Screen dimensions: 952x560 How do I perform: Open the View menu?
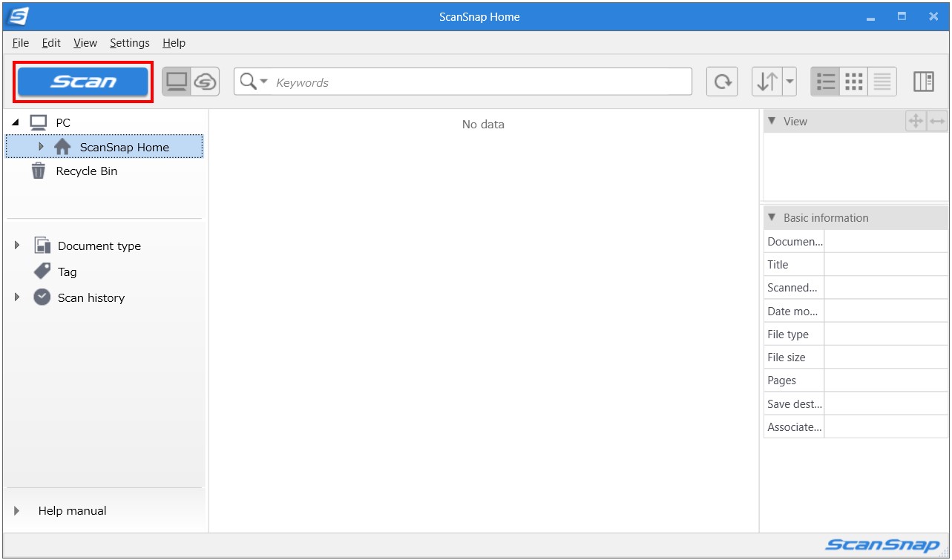85,43
